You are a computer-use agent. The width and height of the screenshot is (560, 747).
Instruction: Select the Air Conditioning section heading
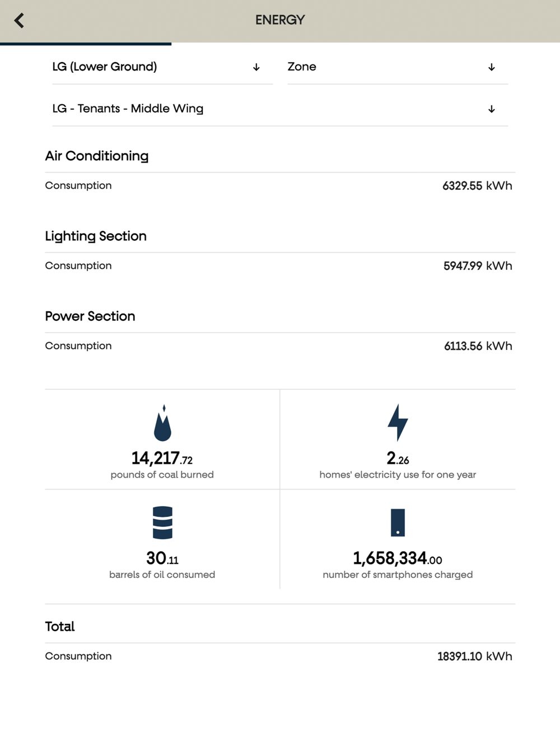coord(97,156)
